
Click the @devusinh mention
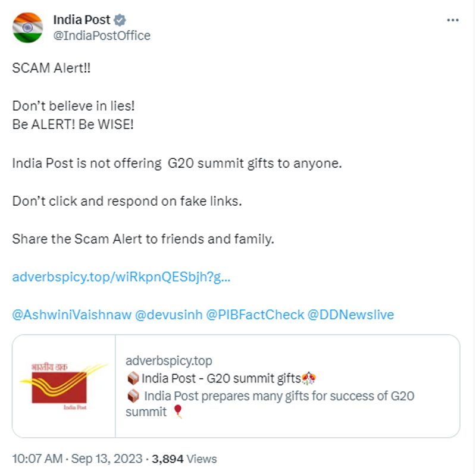168,315
